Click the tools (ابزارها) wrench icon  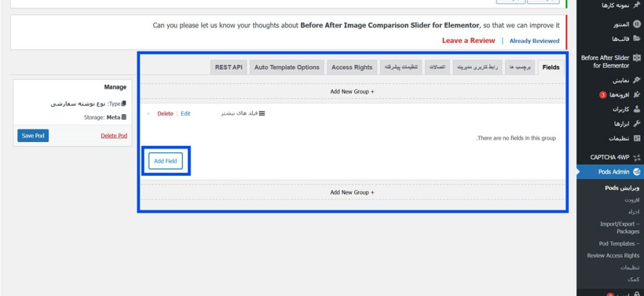(636, 124)
